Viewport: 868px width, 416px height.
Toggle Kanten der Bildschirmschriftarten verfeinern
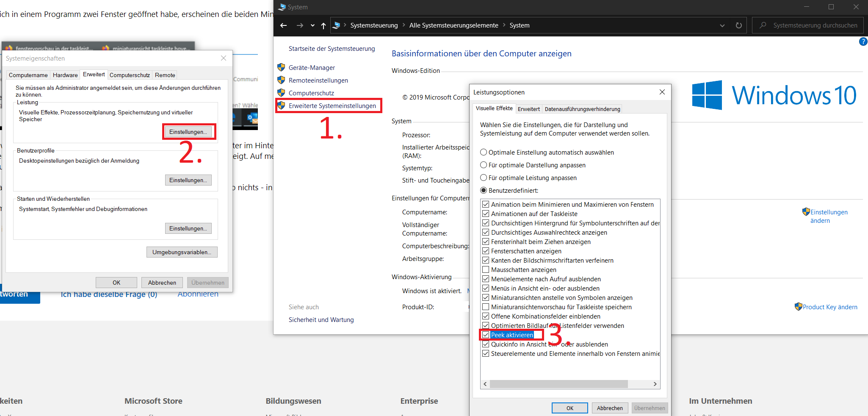pos(486,260)
